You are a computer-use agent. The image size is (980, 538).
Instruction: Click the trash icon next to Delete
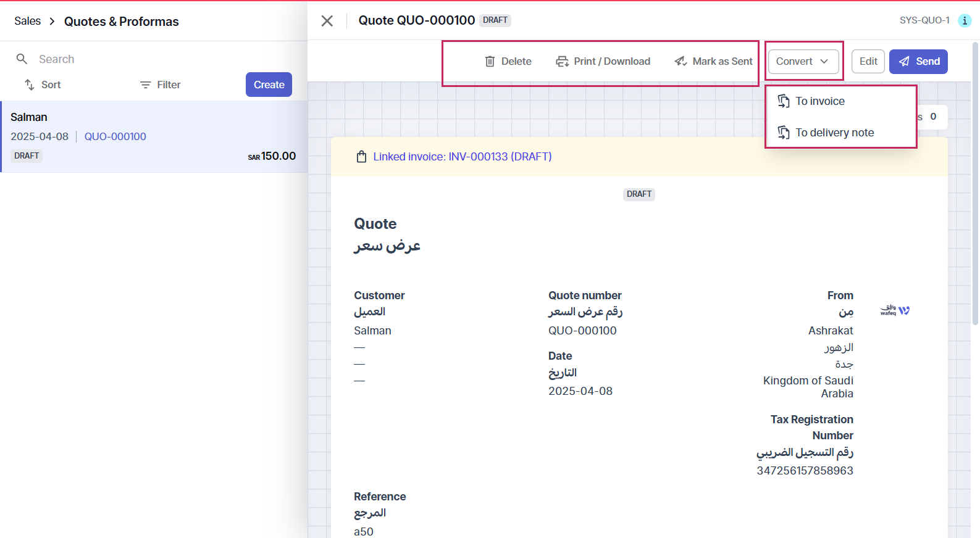click(490, 61)
